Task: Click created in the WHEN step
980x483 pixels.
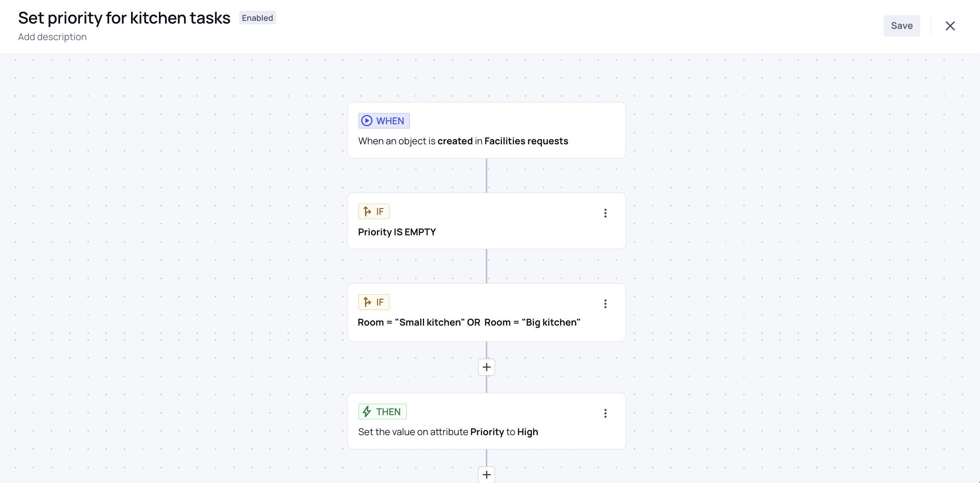Action: coord(455,141)
